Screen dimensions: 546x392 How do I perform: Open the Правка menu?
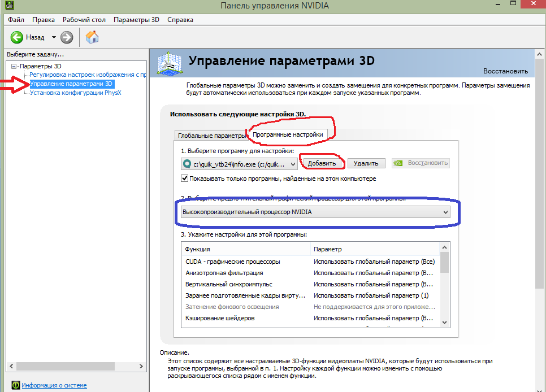coord(43,20)
